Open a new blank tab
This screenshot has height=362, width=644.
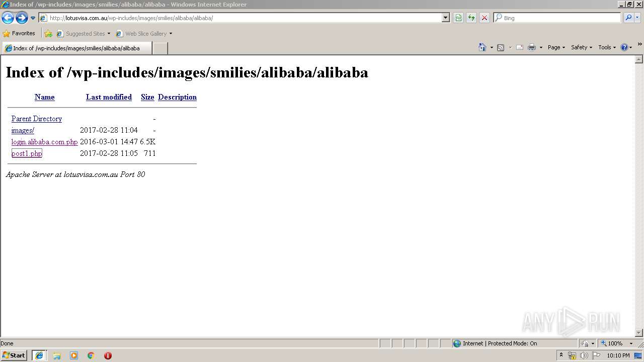click(x=160, y=48)
